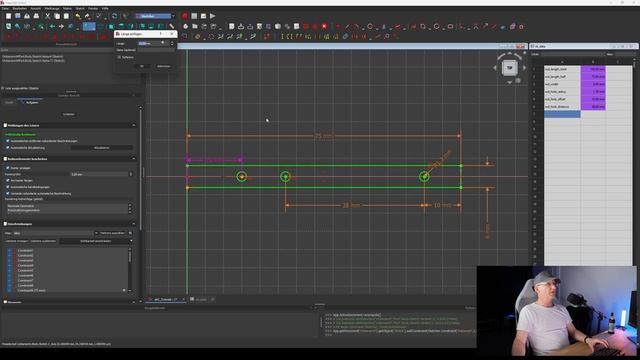Select the Create slot sketch tool
The width and height of the screenshot is (640, 360).
pyautogui.click(x=450, y=27)
